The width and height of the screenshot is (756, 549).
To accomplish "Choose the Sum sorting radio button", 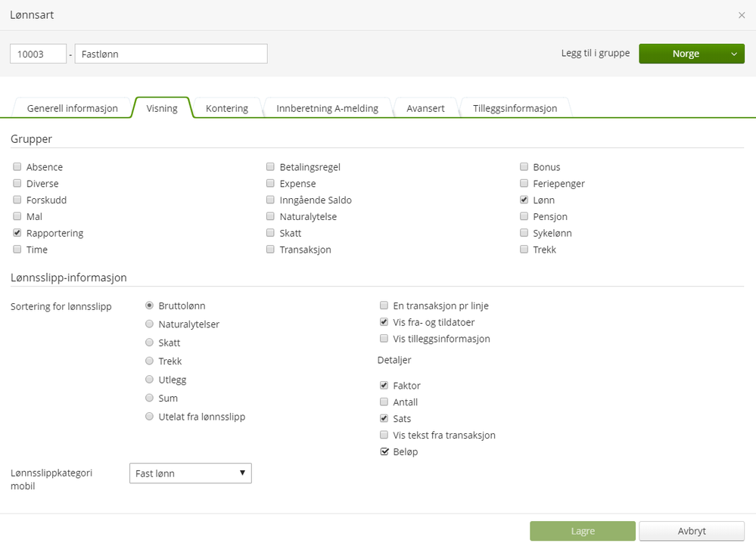I will click(150, 398).
